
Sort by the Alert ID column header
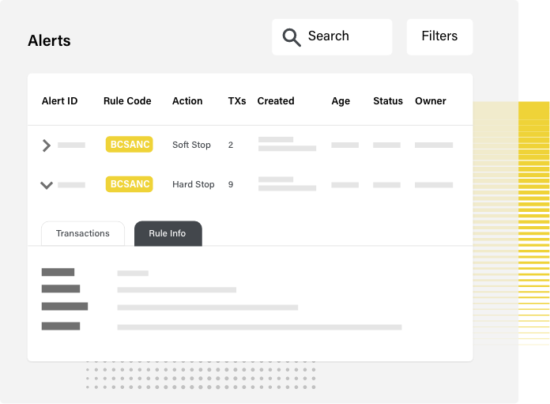click(x=60, y=101)
